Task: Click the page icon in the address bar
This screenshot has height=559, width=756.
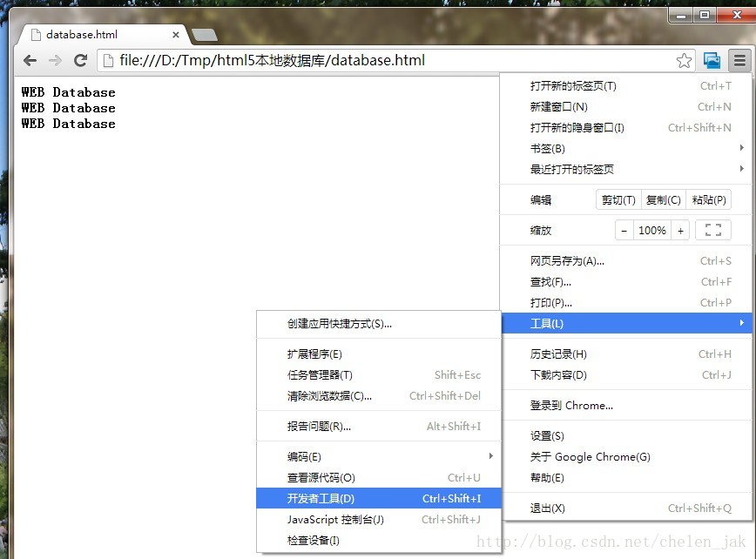Action: (x=109, y=60)
